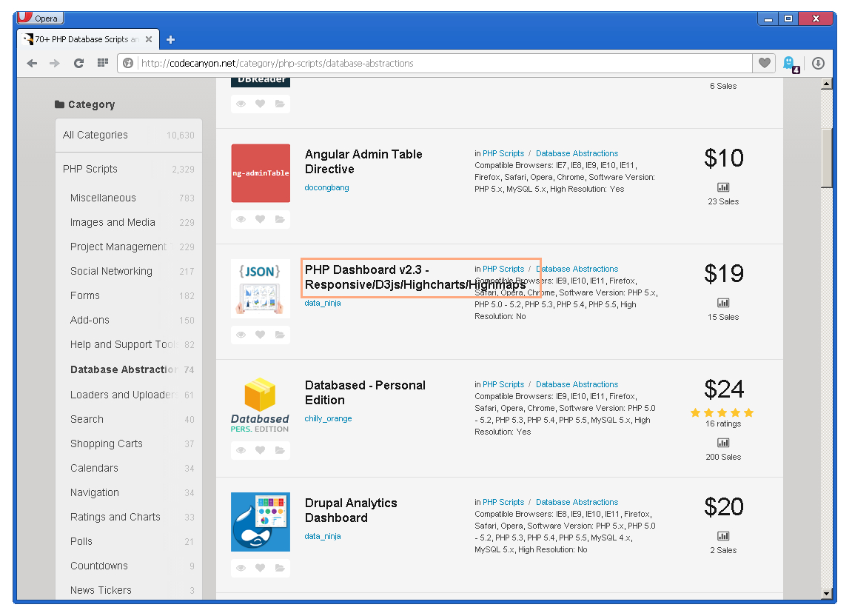
Task: Open Angular Admin Table Directive title link
Action: point(363,161)
